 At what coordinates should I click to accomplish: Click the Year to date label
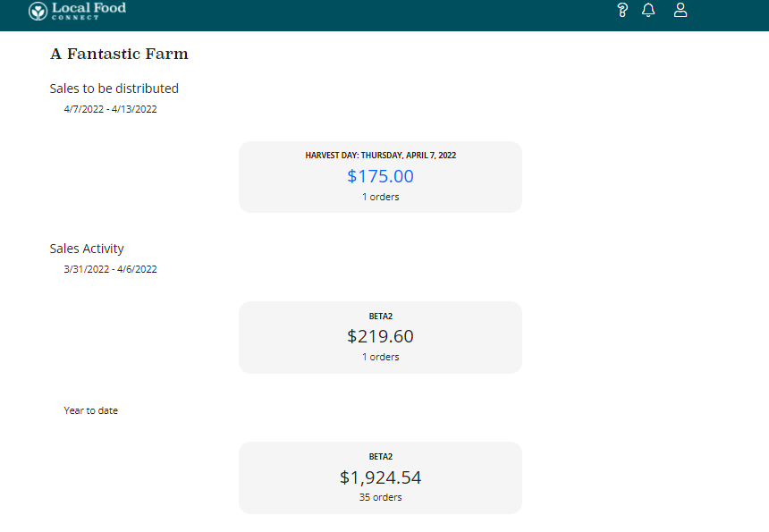[x=90, y=410]
